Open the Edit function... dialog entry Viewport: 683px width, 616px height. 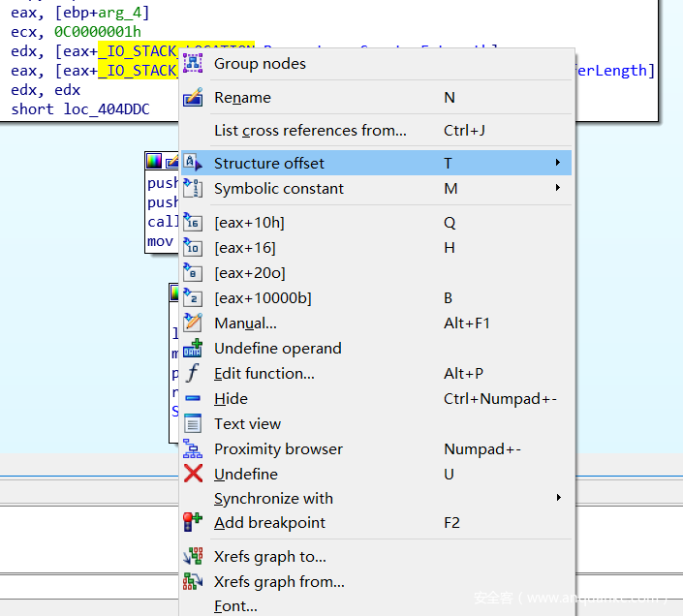point(264,374)
